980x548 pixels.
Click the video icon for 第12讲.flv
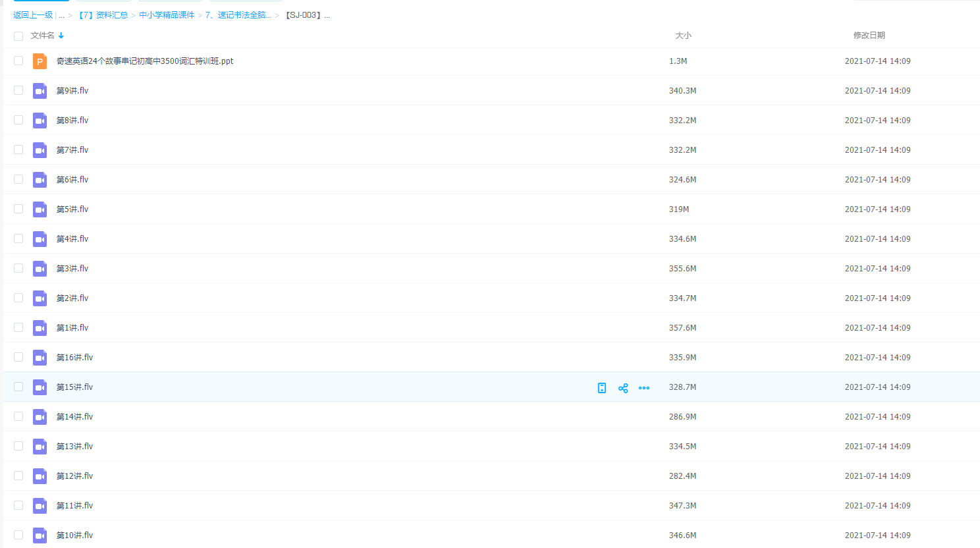tap(40, 476)
